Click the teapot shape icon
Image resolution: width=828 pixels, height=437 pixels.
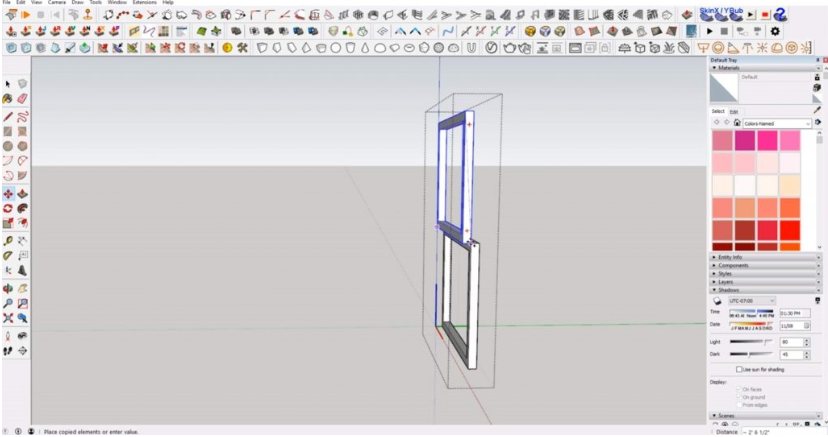[509, 48]
